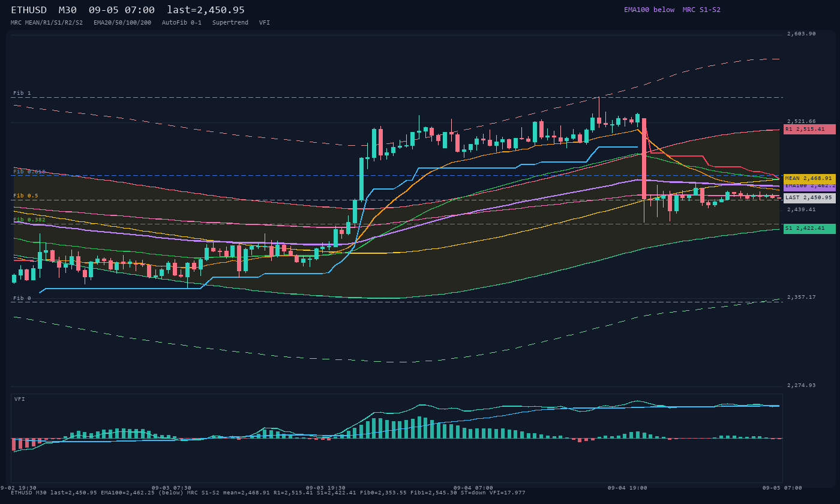Click the 09-05 07:00 time axis label
Image resolution: width=840 pixels, height=504 pixels.
782,488
